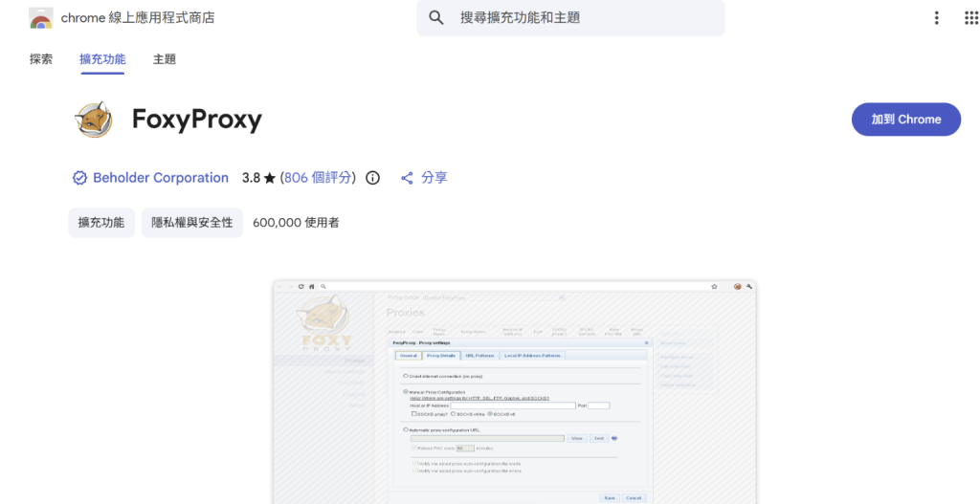The height and width of the screenshot is (504, 980).
Task: Click the verified badge beside Beholder Corporation
Action: click(x=79, y=178)
